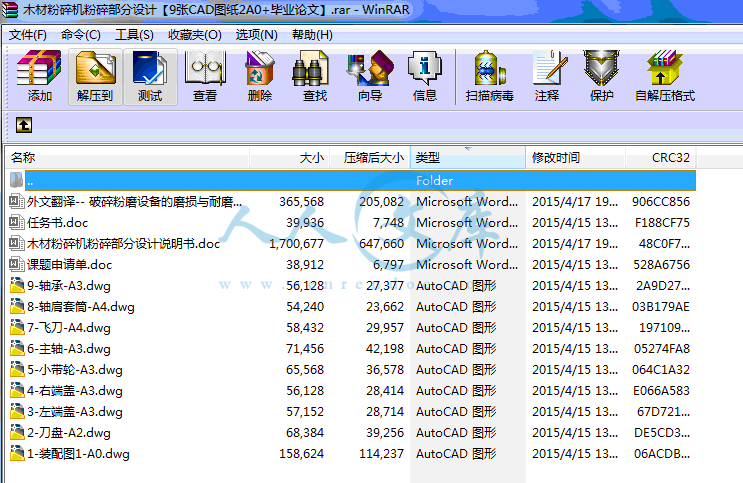Image resolution: width=743 pixels, height=483 pixels.
Task: Sort by 类型 column header
Action: [468, 157]
